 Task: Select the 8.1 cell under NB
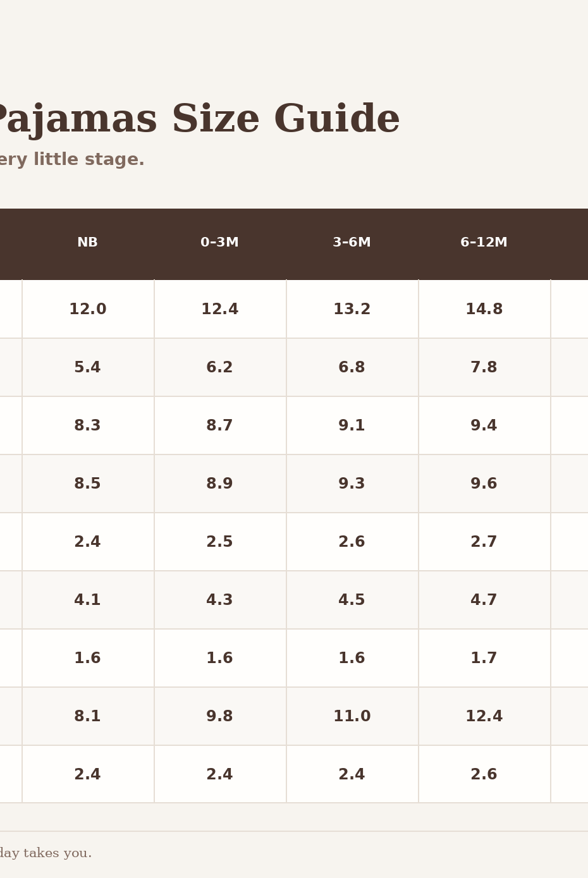tap(88, 716)
